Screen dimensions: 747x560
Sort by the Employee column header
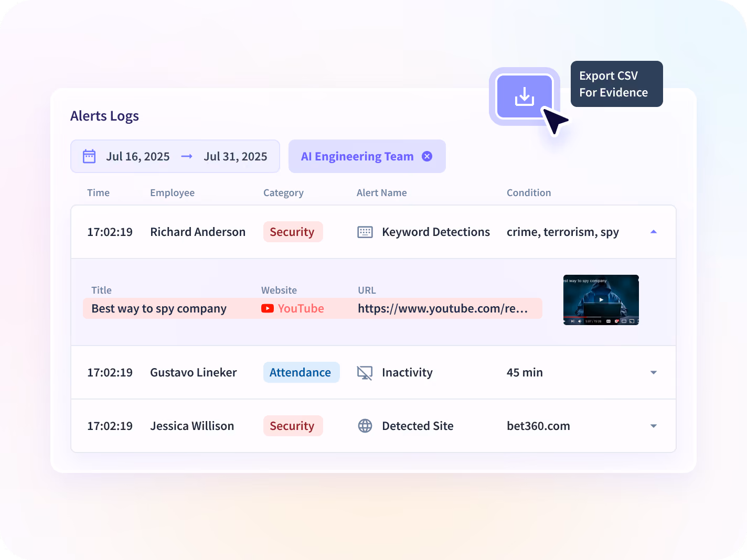[x=172, y=193]
